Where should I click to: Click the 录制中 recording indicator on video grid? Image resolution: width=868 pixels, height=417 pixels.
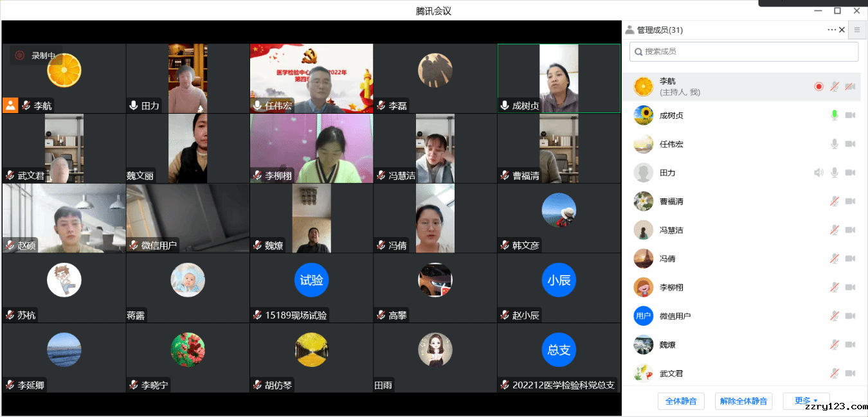[x=37, y=56]
